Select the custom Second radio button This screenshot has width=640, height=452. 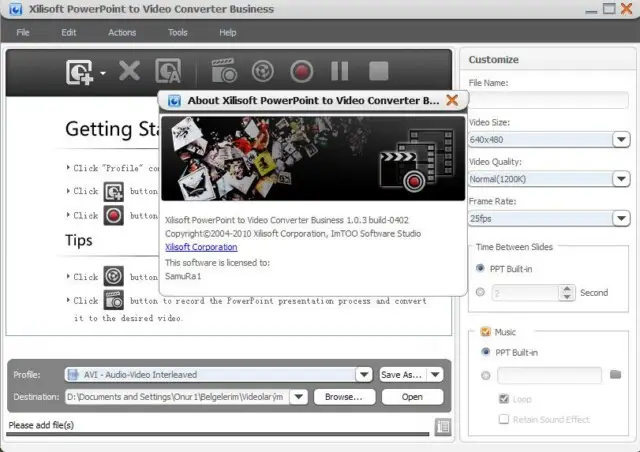point(480,292)
